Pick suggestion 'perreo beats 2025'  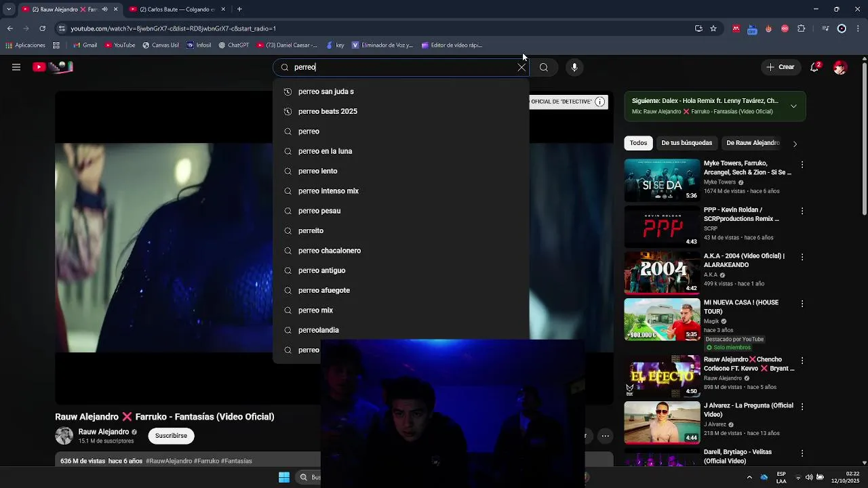[x=401, y=111]
